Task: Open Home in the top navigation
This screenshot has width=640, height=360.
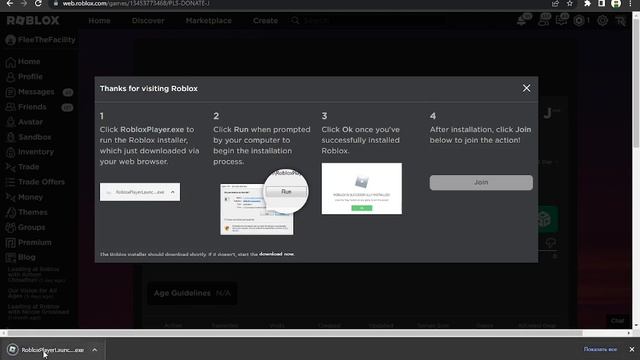Action: [99, 20]
